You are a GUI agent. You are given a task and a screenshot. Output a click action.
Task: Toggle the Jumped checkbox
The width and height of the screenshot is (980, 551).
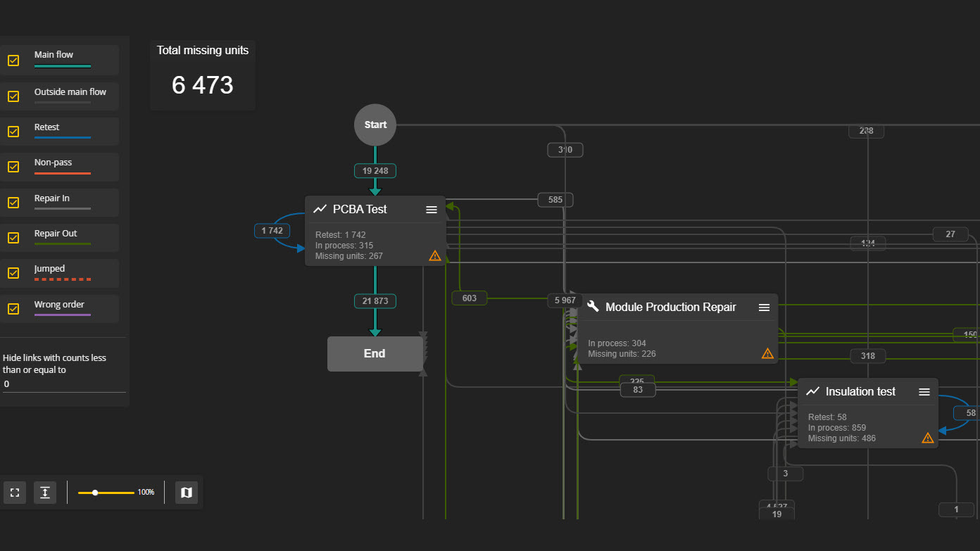pyautogui.click(x=13, y=273)
